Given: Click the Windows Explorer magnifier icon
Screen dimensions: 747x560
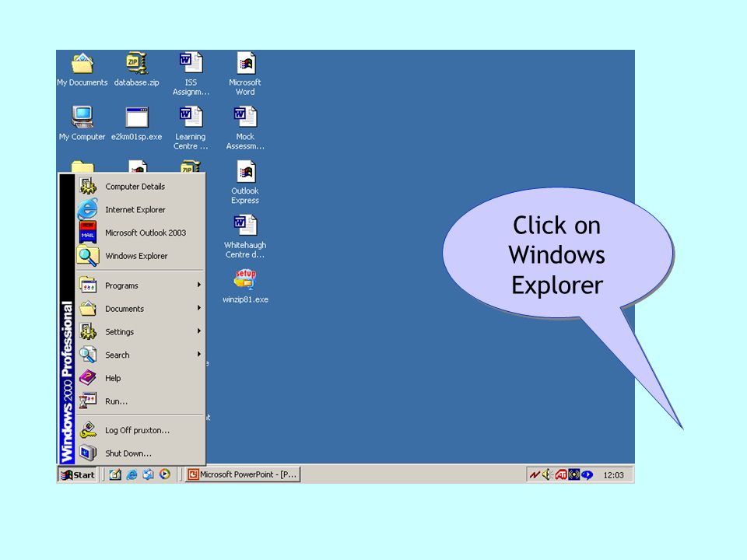Looking at the screenshot, I should click(88, 256).
